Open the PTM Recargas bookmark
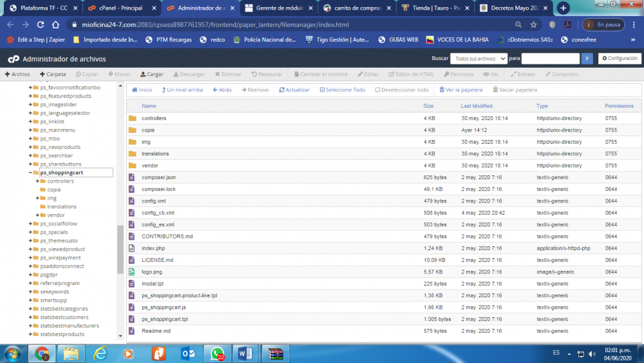 tap(169, 40)
